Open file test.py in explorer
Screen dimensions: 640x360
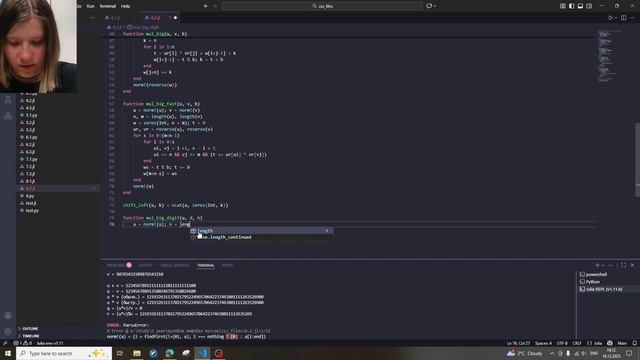58,211
